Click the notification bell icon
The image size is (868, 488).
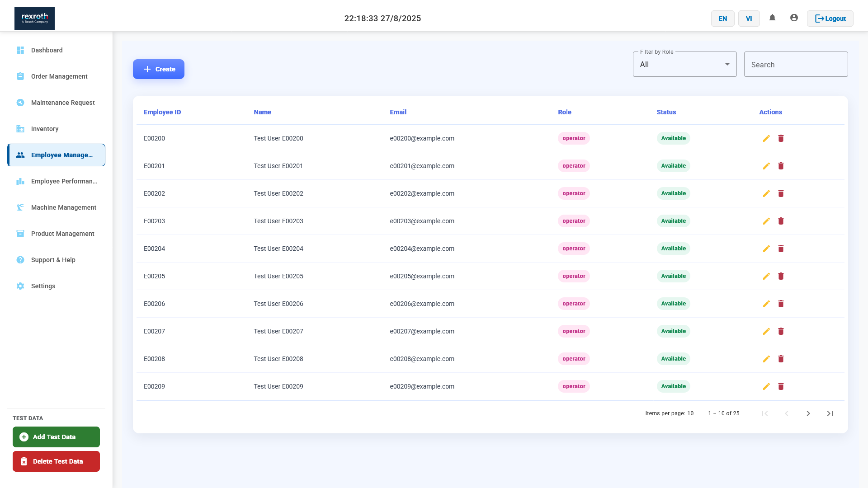click(772, 18)
